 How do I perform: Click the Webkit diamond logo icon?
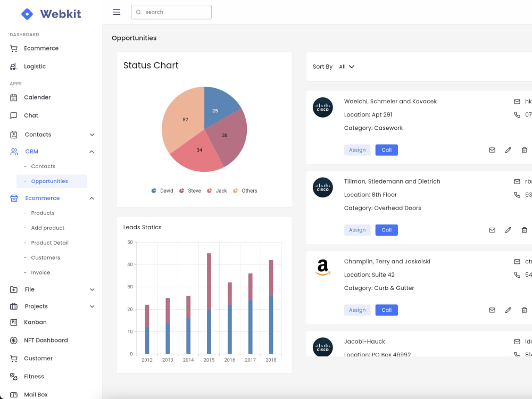point(27,14)
